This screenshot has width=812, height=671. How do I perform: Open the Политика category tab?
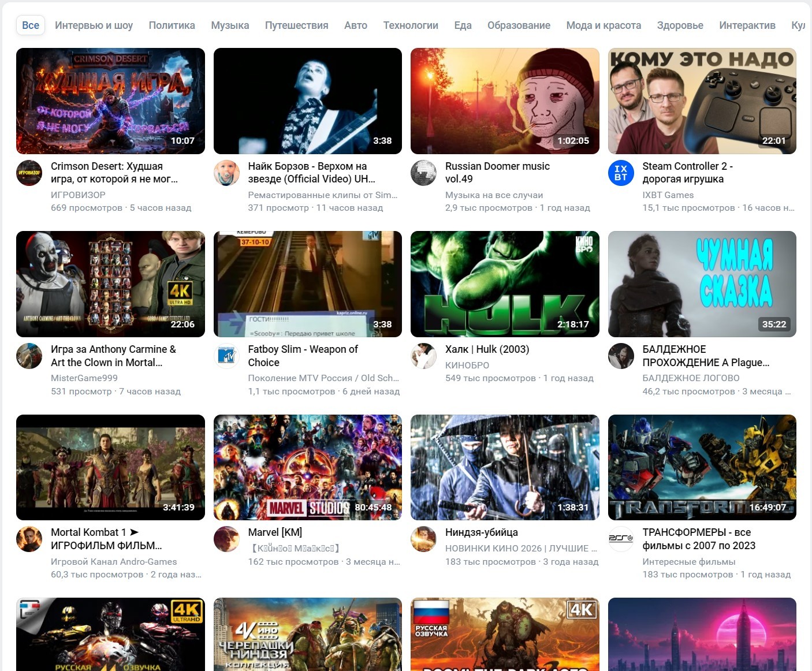click(x=172, y=25)
